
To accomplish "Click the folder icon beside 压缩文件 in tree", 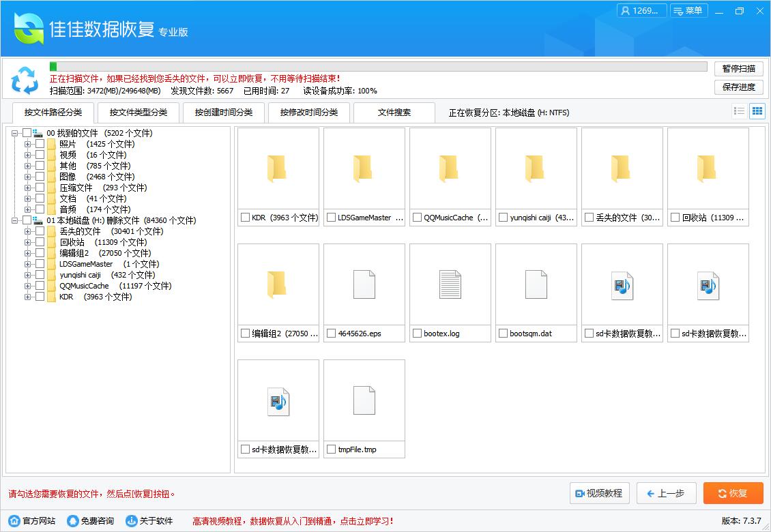I will coord(52,188).
